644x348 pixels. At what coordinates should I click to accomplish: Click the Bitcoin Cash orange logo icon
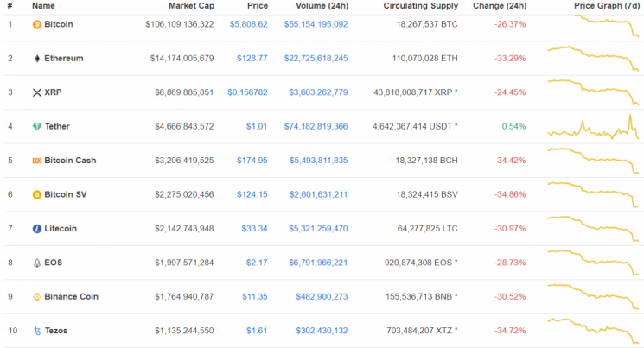37,161
